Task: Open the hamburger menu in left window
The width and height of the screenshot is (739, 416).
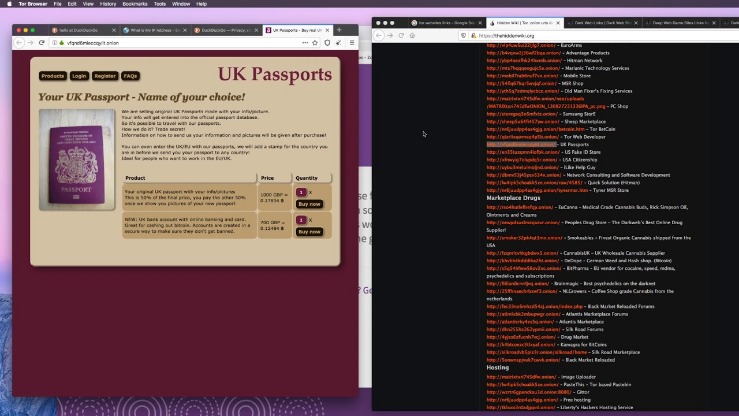Action: pos(352,43)
